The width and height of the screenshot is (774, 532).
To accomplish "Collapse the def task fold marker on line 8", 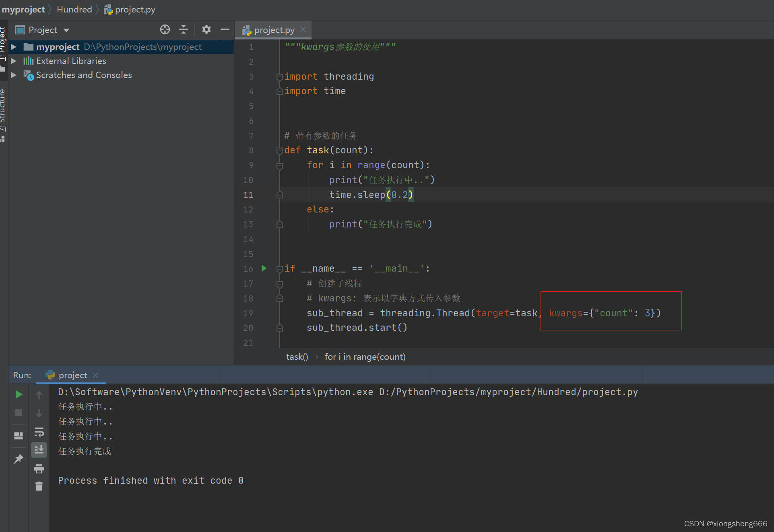I will pyautogui.click(x=280, y=151).
